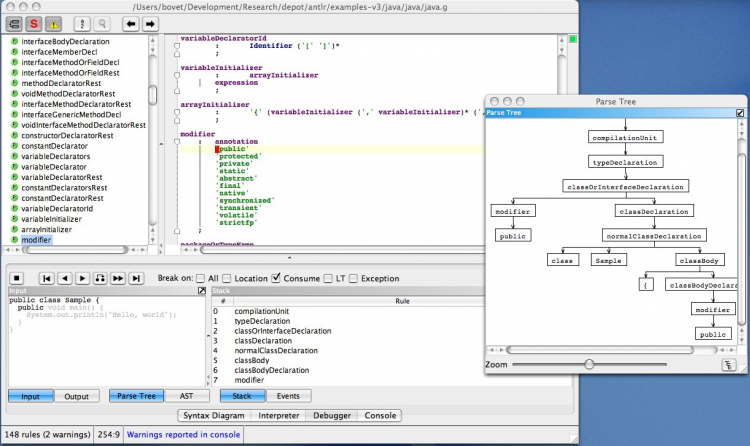Detach the Input panel via its corner icon

(201, 291)
